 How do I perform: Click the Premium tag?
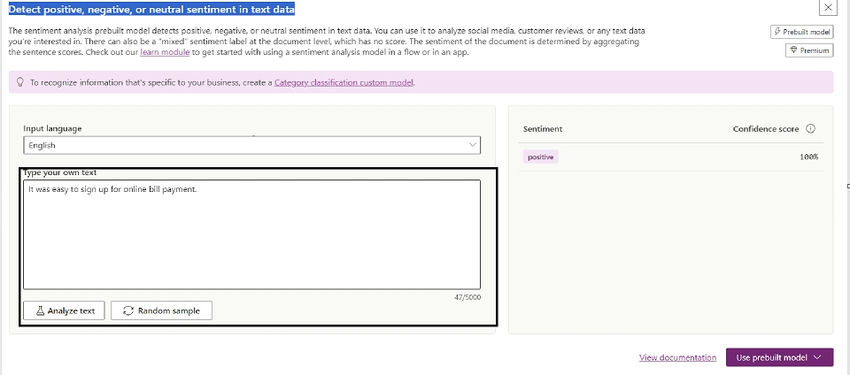809,50
